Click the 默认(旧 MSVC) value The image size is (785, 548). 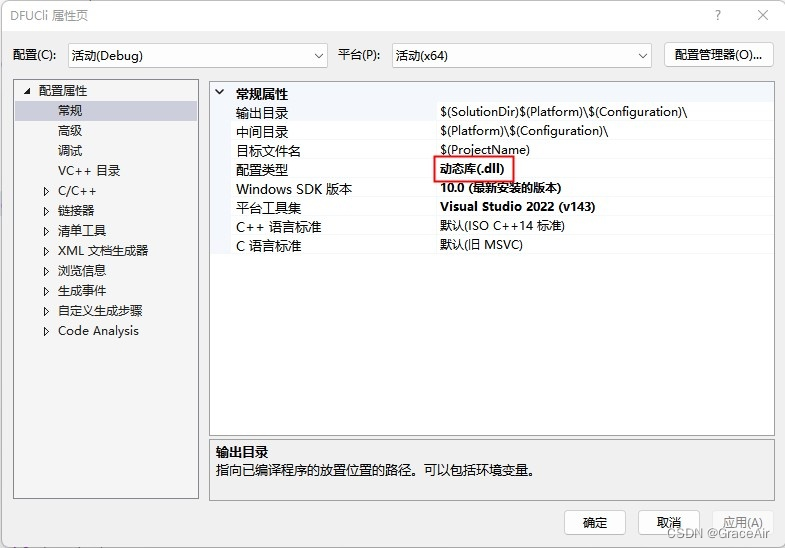pyautogui.click(x=481, y=245)
